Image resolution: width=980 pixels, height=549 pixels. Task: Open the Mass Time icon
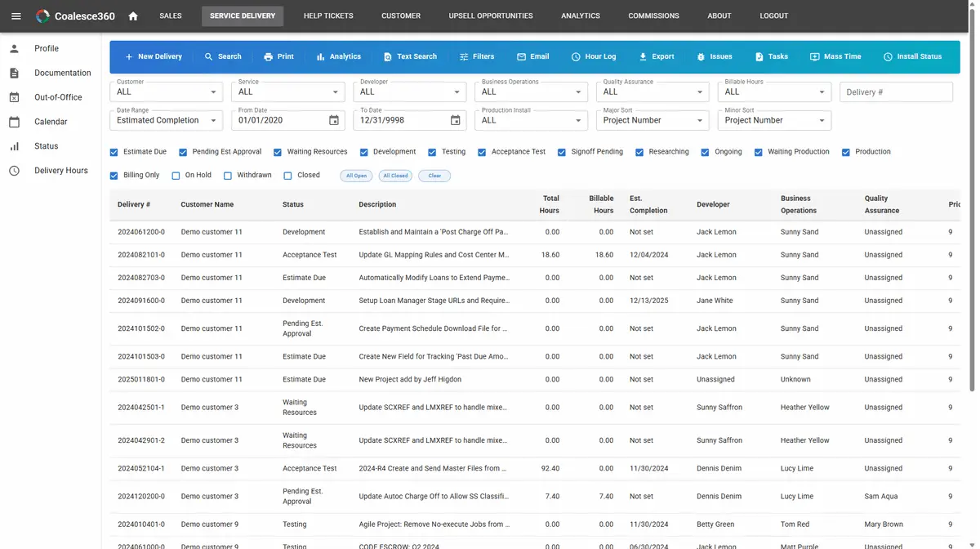[813, 56]
